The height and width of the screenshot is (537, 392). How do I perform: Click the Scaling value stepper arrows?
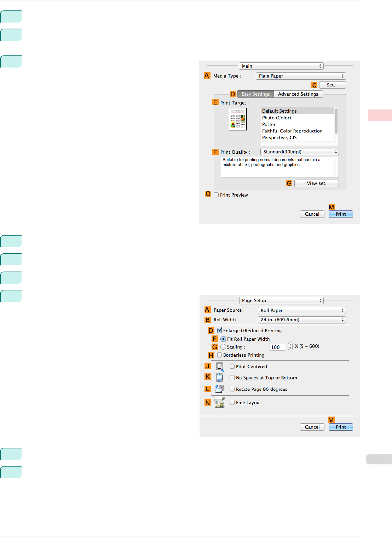tap(290, 346)
